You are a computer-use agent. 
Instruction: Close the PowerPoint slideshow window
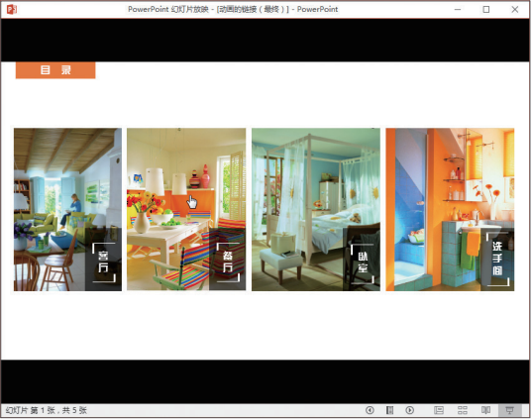click(x=515, y=9)
